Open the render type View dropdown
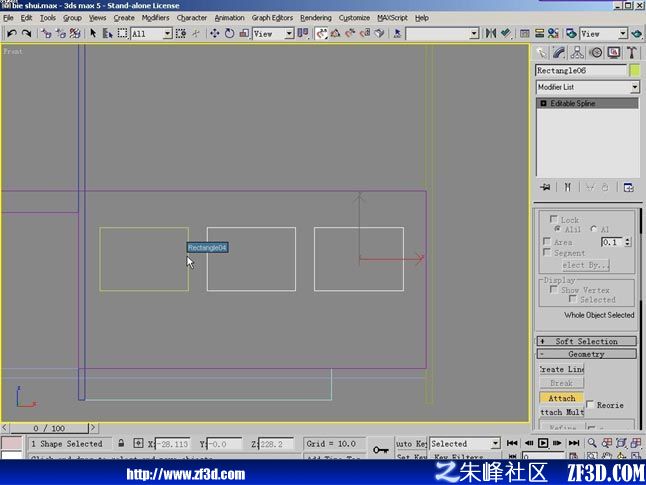This screenshot has width=646, height=485. tap(604, 34)
